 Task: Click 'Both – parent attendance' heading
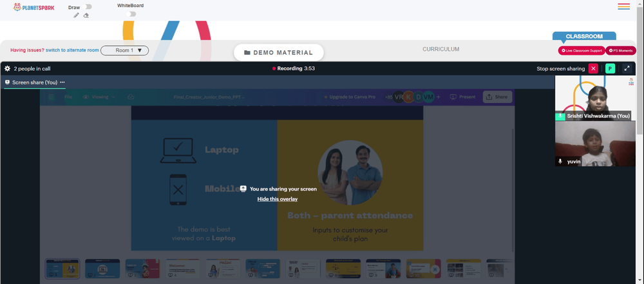point(350,215)
